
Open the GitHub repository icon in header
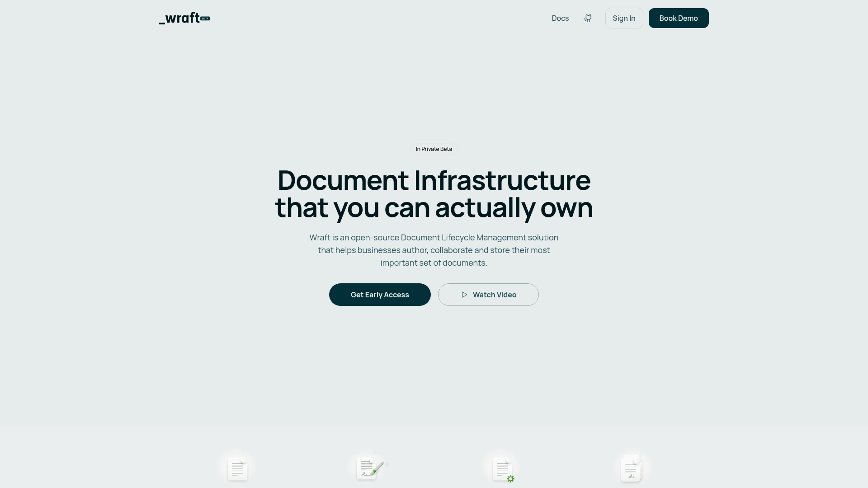[x=588, y=18]
